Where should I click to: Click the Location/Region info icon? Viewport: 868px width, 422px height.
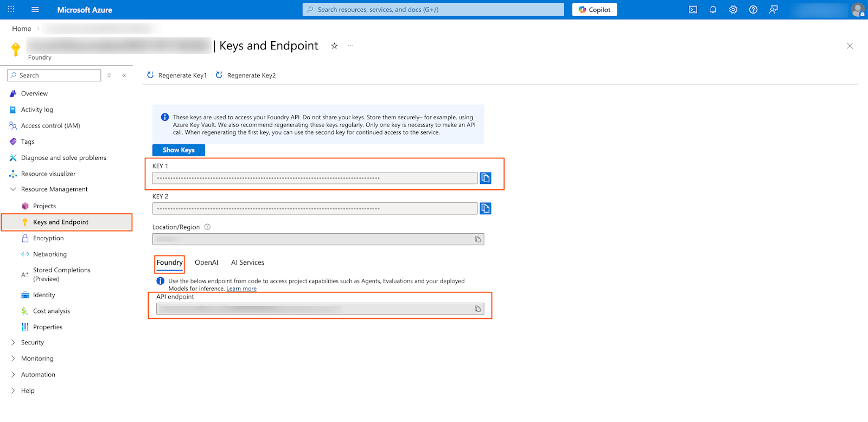point(207,227)
